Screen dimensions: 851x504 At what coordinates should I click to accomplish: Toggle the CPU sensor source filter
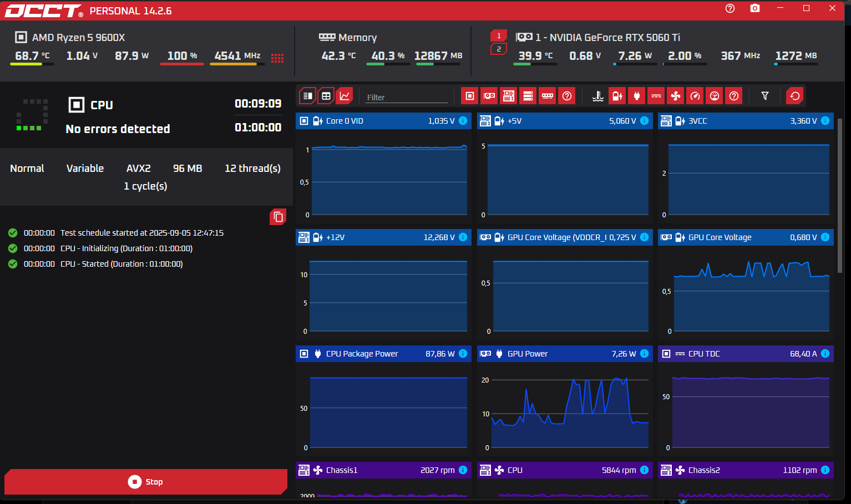click(470, 96)
